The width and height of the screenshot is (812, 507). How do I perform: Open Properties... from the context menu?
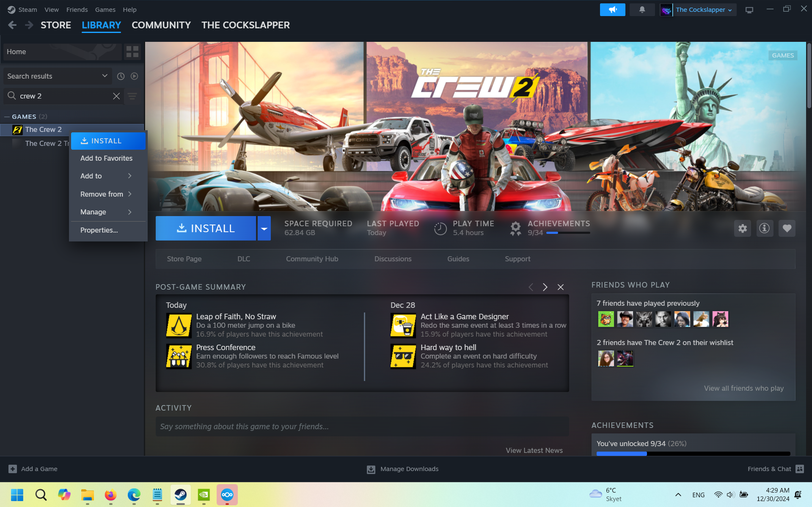pos(108,230)
